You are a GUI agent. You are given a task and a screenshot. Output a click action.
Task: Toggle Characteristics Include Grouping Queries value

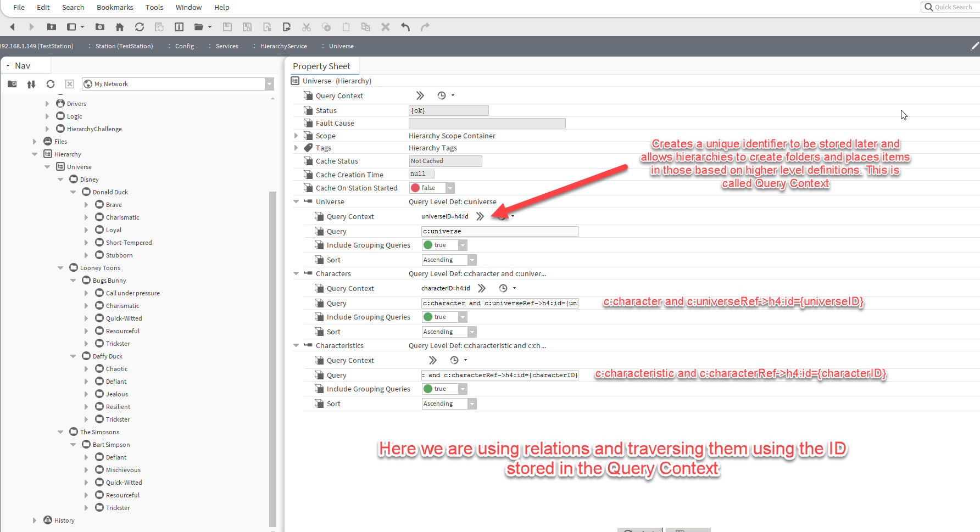point(444,389)
